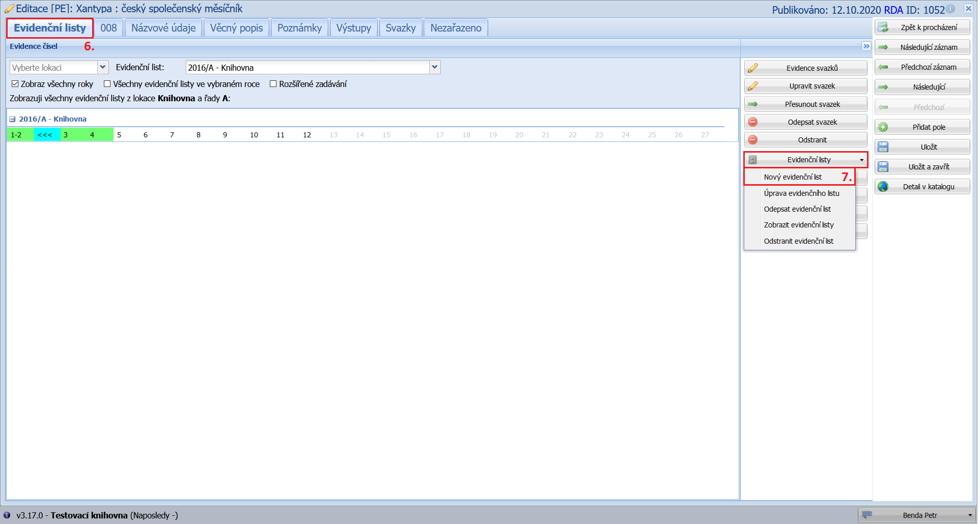This screenshot has height=524, width=980.
Task: Click the 2016/A - Knihovna evidenční list field
Action: pos(307,67)
